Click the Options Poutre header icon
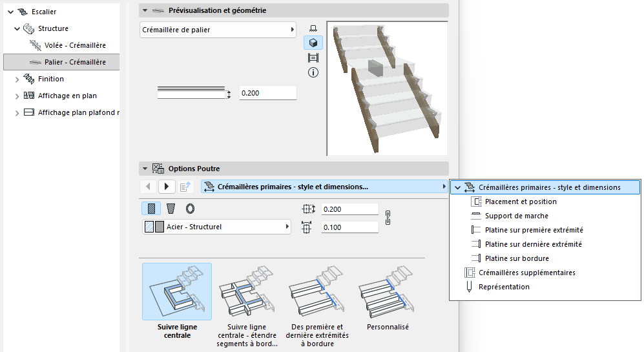644x352 pixels. pos(158,169)
